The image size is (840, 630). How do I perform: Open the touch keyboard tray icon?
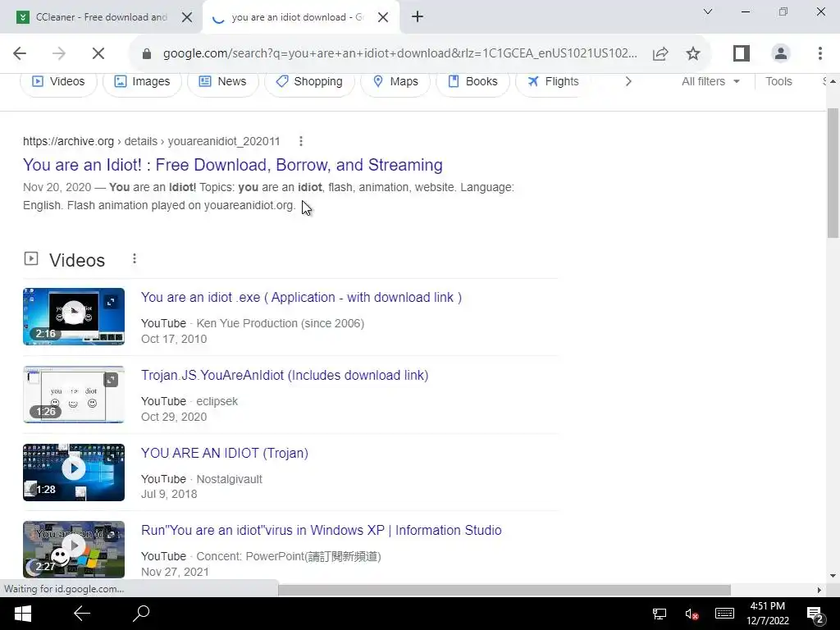point(724,614)
